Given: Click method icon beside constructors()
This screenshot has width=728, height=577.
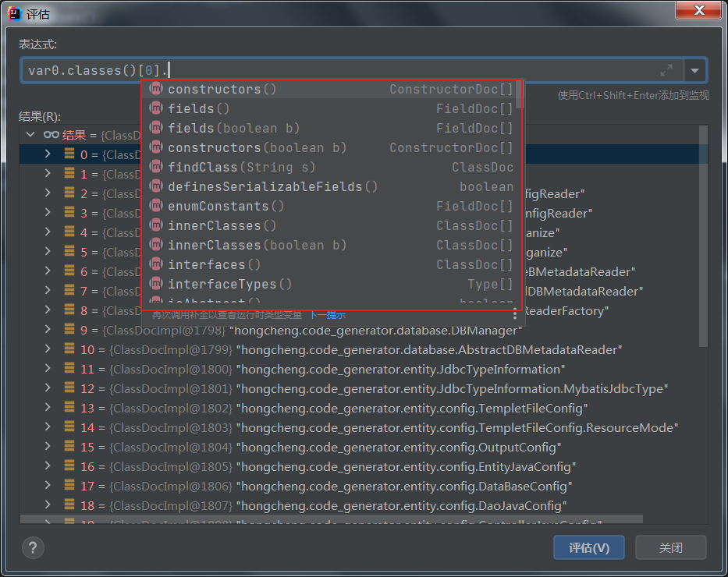Looking at the screenshot, I should coord(156,88).
